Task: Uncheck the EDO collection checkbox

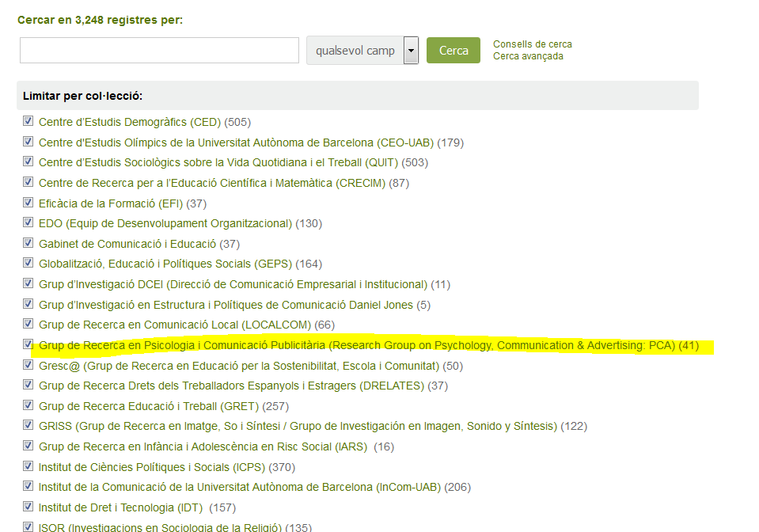Action: (28, 223)
